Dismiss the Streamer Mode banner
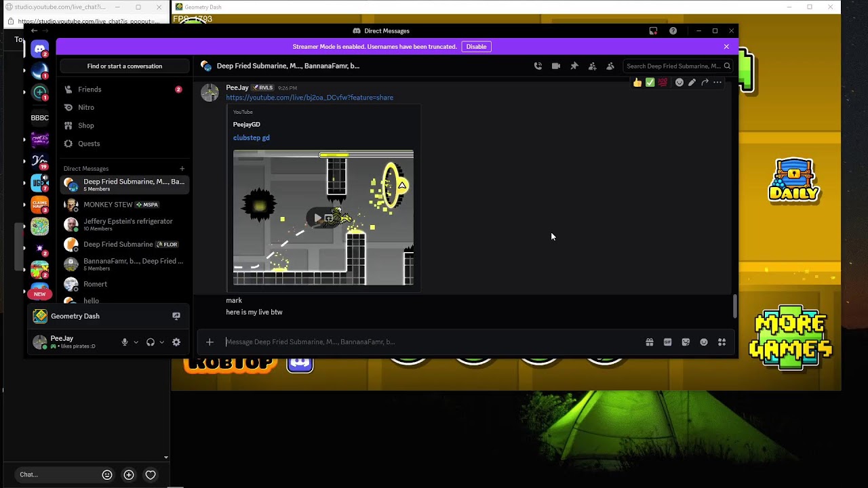The image size is (868, 488). coord(726,47)
